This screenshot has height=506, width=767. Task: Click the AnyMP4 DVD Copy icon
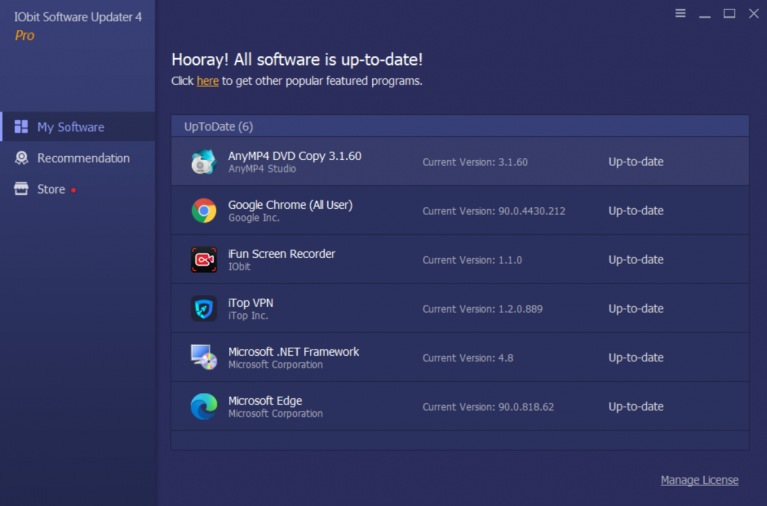(203, 161)
